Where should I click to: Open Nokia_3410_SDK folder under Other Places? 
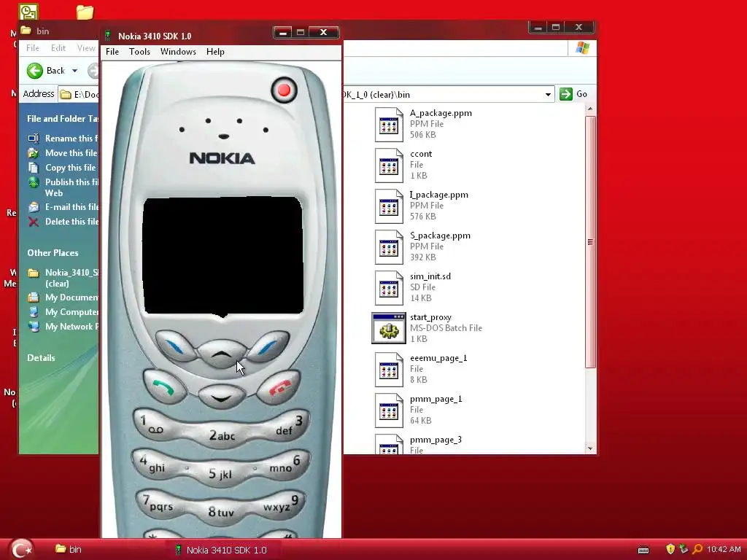coord(71,278)
